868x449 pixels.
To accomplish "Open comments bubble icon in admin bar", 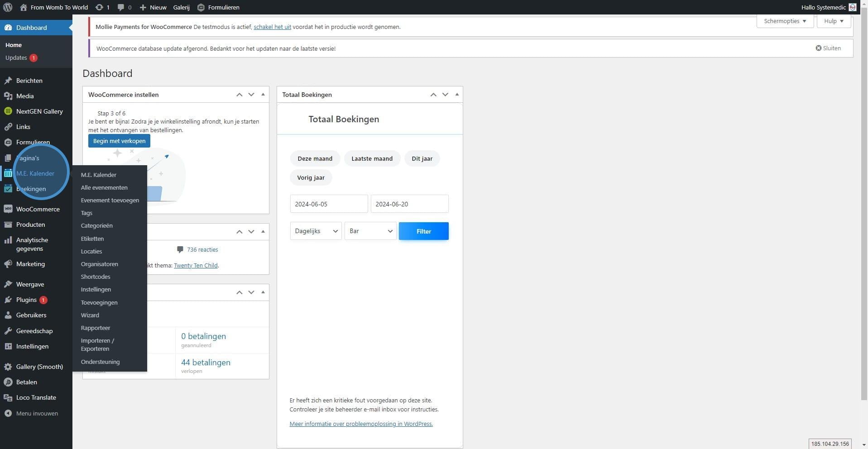I will [x=121, y=7].
